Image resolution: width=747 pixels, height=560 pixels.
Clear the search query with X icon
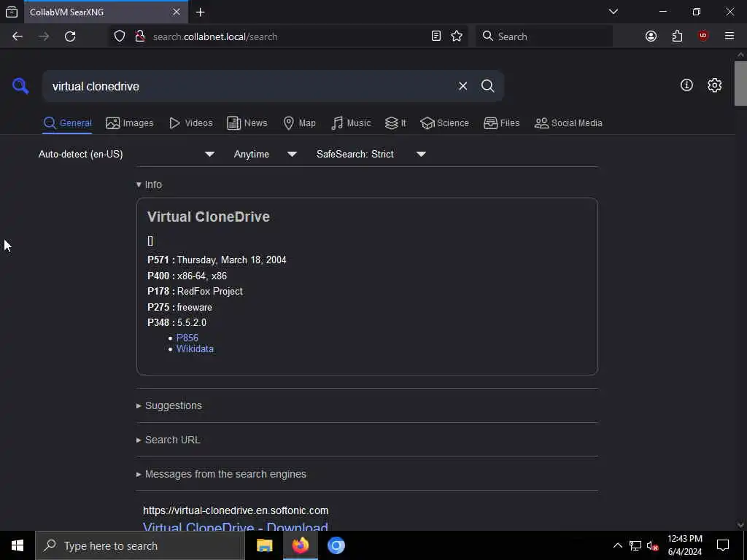tap(462, 86)
